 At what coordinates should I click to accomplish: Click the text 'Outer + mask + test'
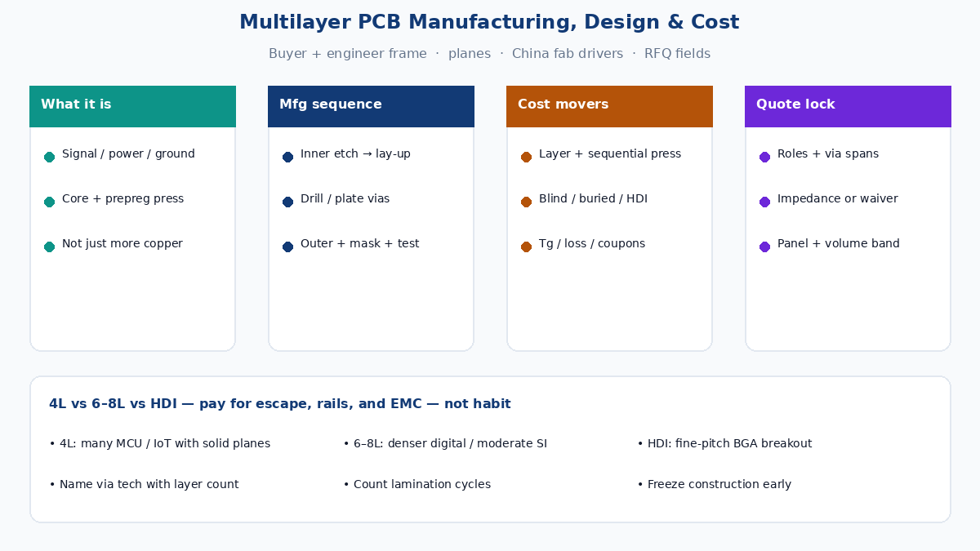(x=359, y=244)
